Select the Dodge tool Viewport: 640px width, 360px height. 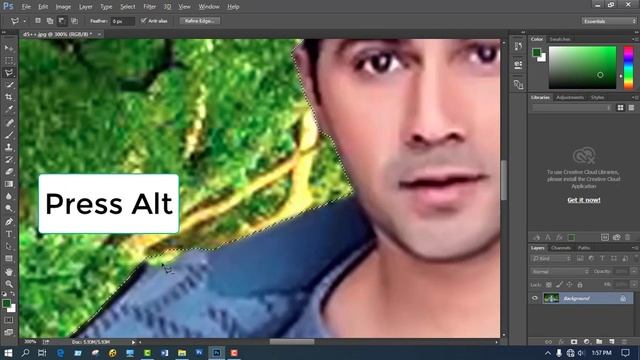click(x=9, y=209)
